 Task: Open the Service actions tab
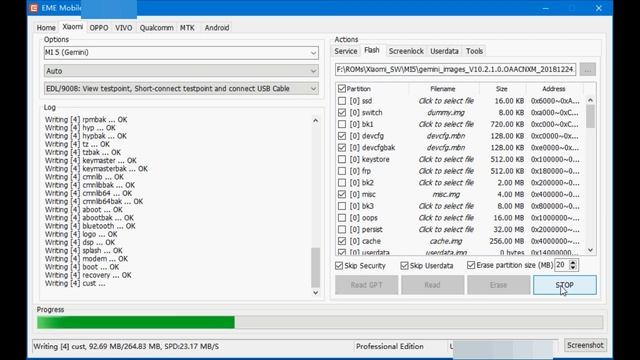click(346, 51)
